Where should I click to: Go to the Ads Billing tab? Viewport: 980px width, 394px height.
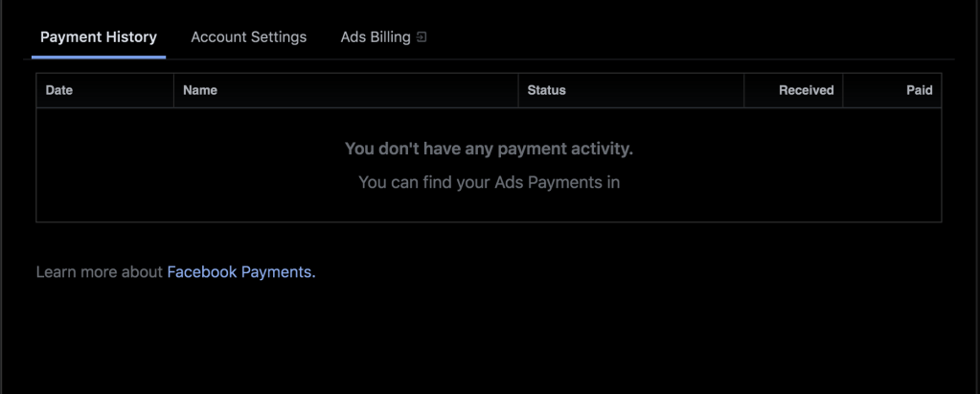tap(376, 37)
